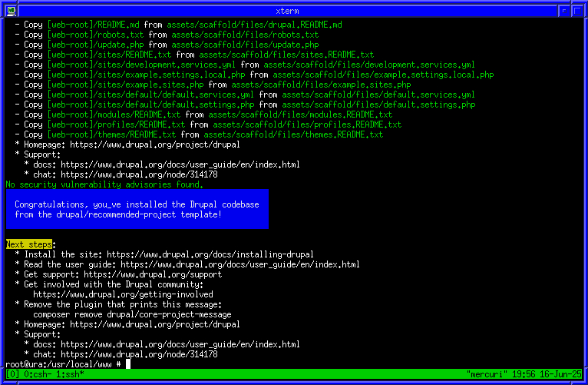Click the blue Congratulations message box
Image resolution: width=588 pixels, height=385 pixels.
[x=137, y=209]
